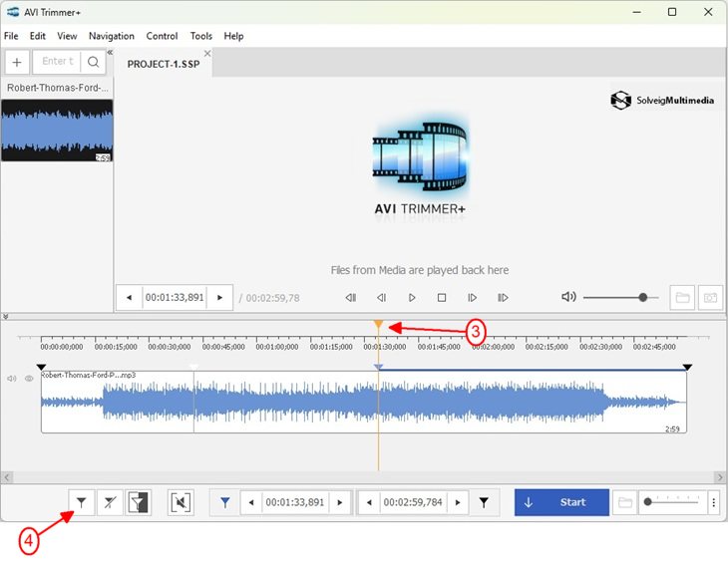Image resolution: width=728 pixels, height=563 pixels.
Task: Play the media file
Action: (x=412, y=297)
